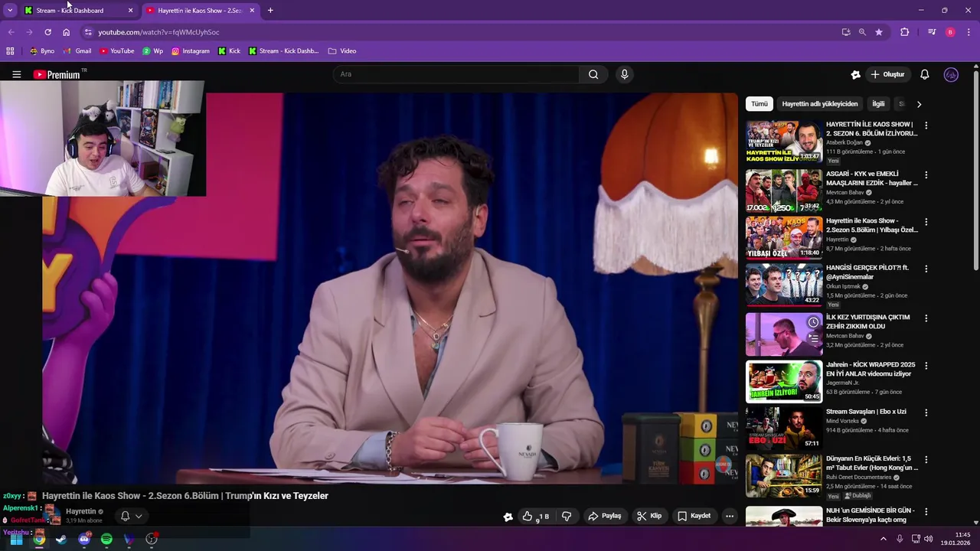Show the next filter chips with the arrow
980x551 pixels.
(x=919, y=104)
